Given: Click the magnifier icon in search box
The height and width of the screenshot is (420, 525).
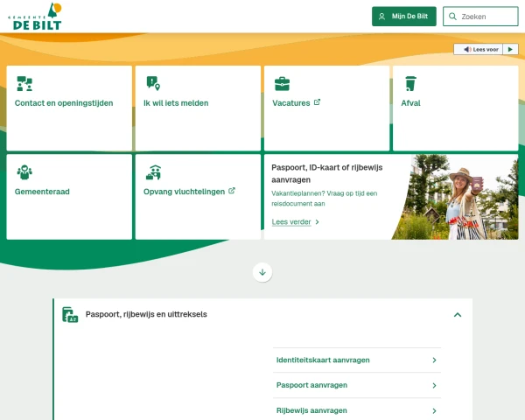Looking at the screenshot, I should click(x=452, y=17).
